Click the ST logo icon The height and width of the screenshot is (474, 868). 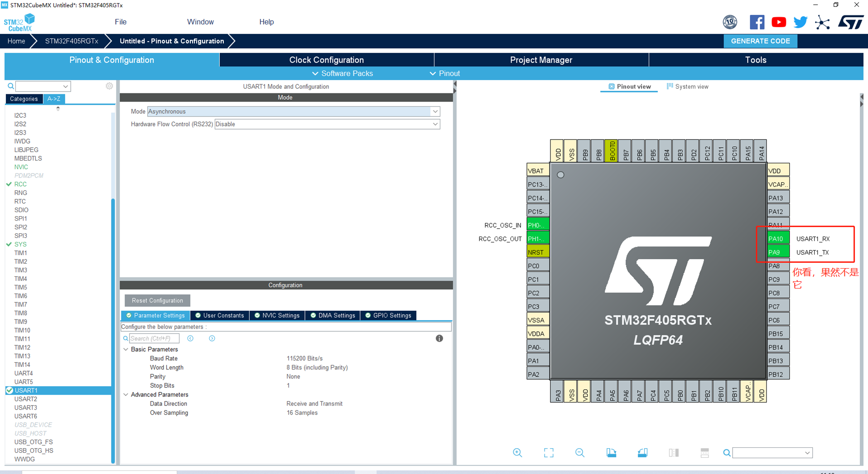[851, 22]
